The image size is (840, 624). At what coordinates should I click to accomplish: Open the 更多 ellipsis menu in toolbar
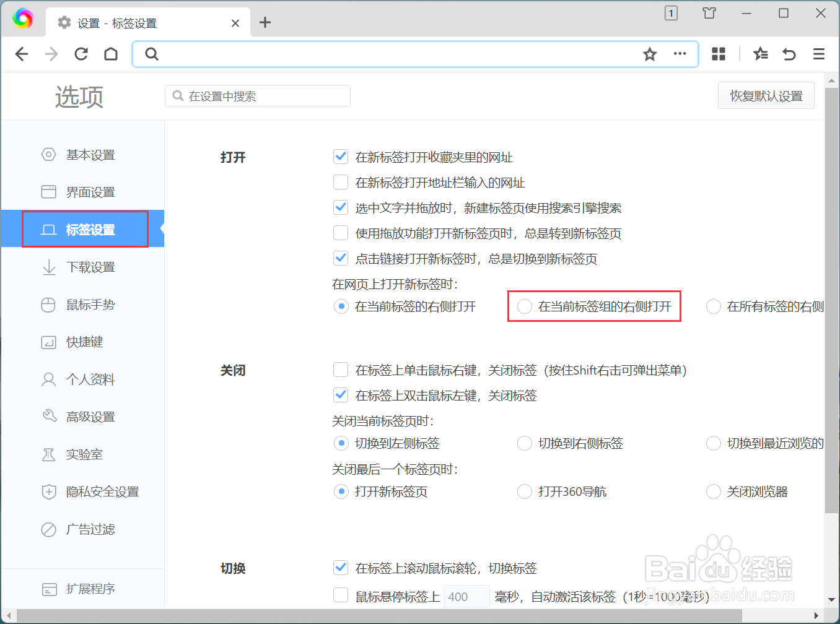click(680, 54)
